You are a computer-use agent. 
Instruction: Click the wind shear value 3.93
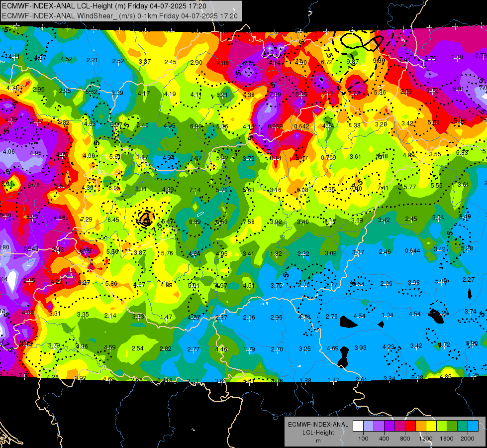360,347
